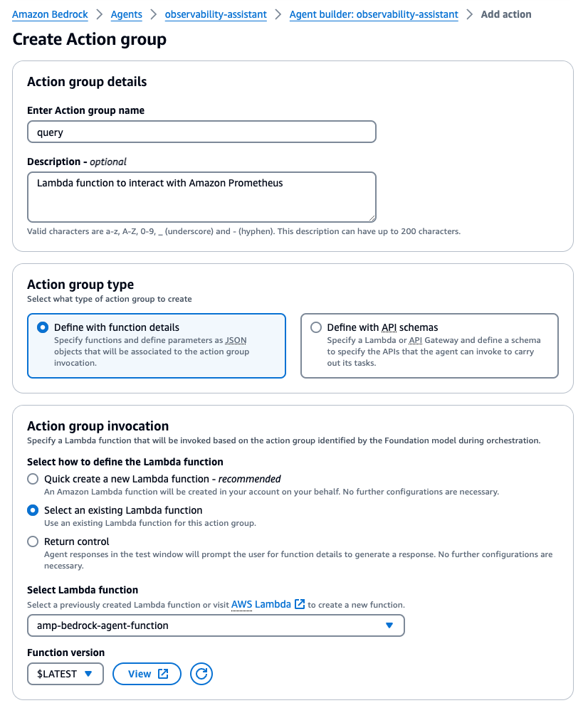
Task: Go to observability-assistant via breadcrumb
Action: 215,14
